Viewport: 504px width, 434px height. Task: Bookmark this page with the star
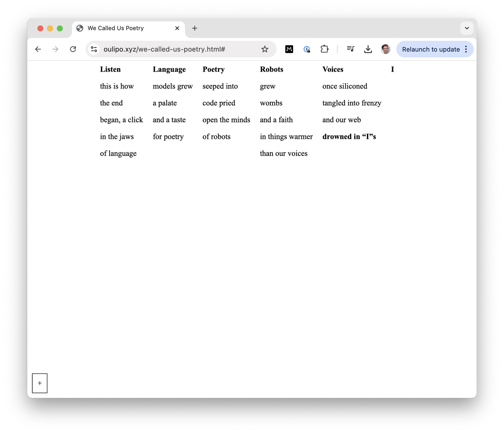coord(265,49)
